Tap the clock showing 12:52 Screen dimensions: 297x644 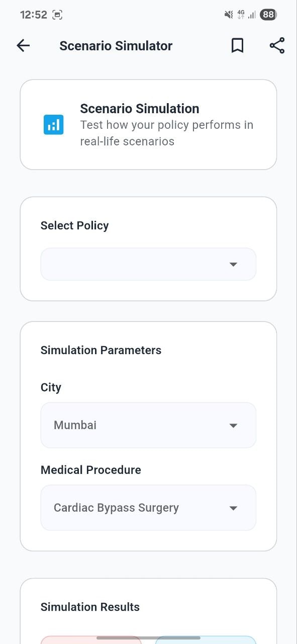coord(34,15)
